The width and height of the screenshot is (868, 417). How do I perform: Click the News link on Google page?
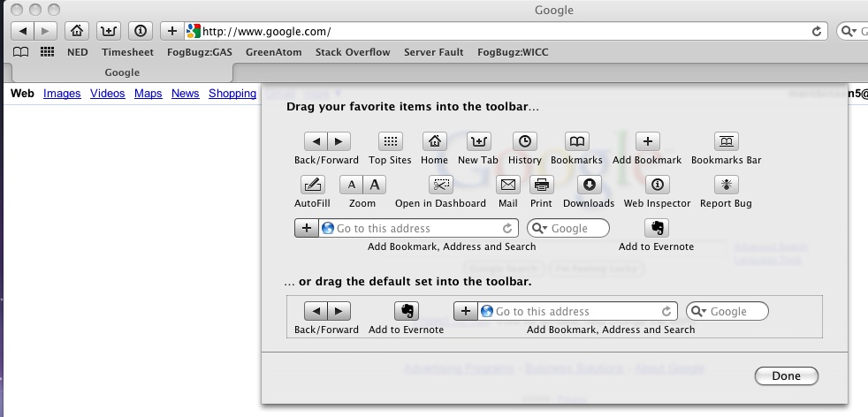pyautogui.click(x=186, y=94)
